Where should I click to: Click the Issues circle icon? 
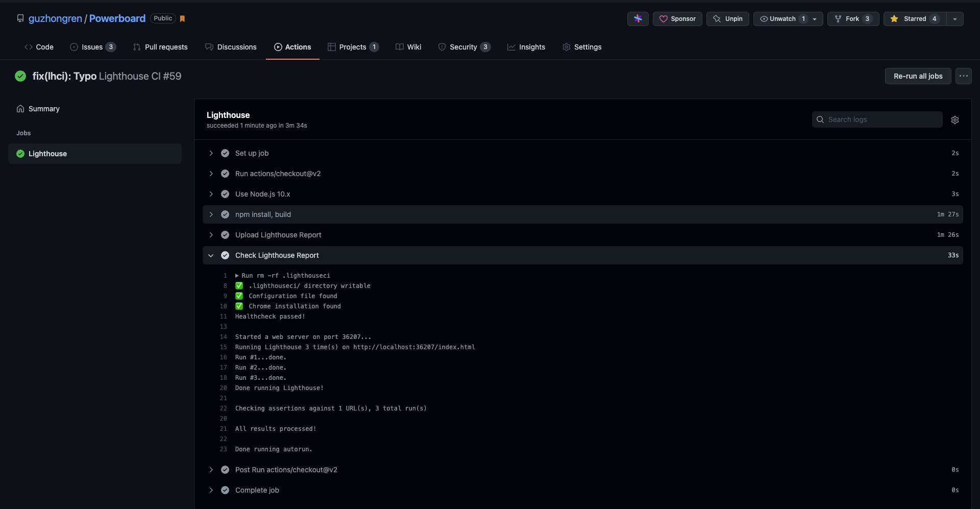74,47
